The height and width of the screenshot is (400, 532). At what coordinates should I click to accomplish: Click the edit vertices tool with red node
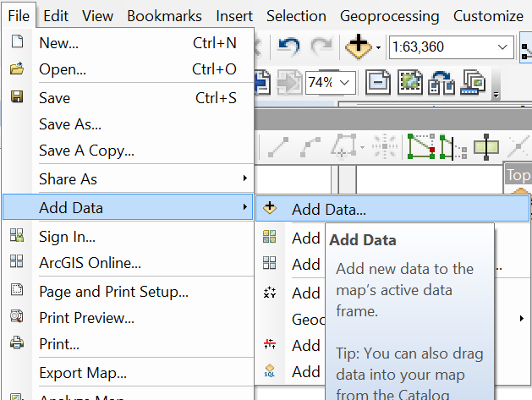(421, 146)
